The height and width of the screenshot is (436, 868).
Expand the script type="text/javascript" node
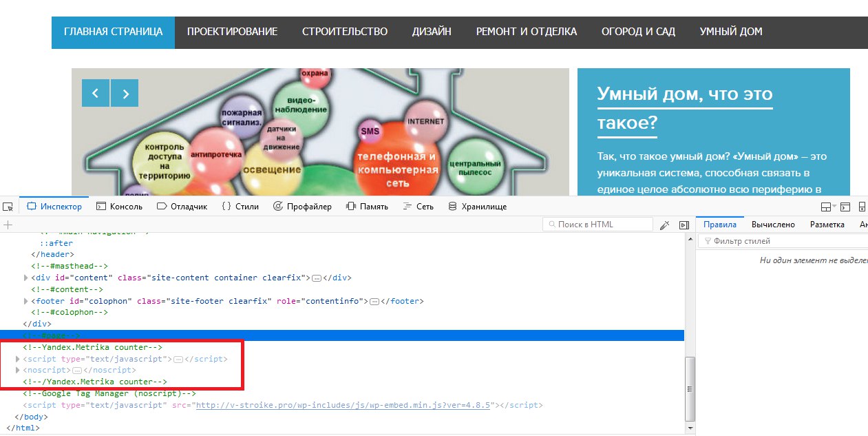pos(18,359)
